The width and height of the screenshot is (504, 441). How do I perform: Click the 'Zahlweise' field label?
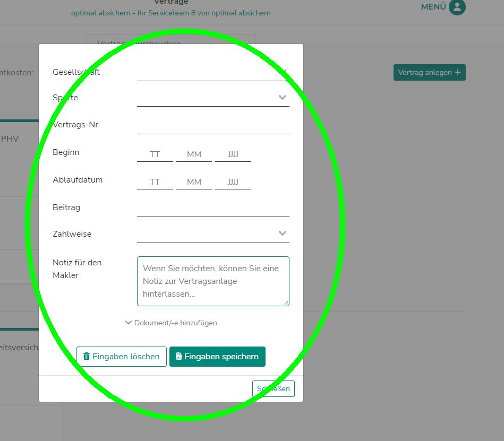tap(72, 234)
